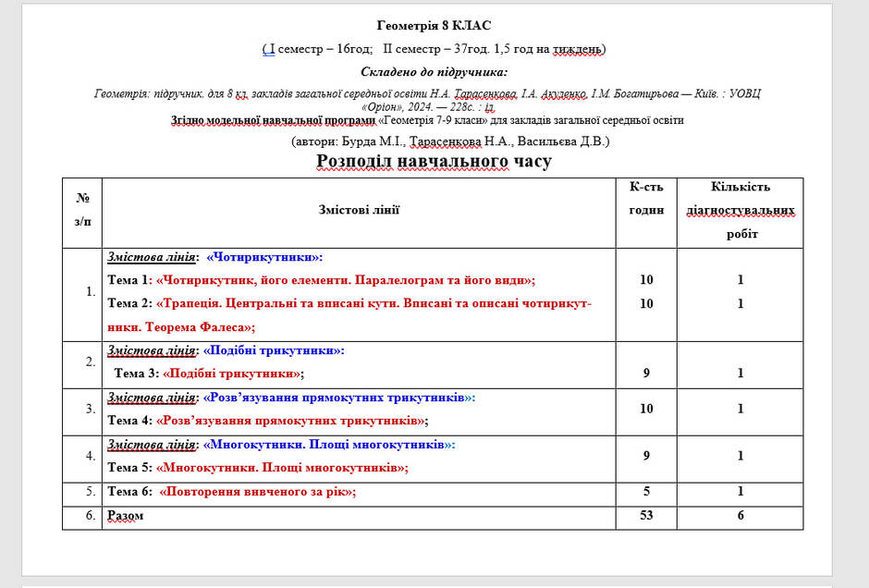Click the total hours value 53
The image size is (869, 588).
click(x=646, y=515)
